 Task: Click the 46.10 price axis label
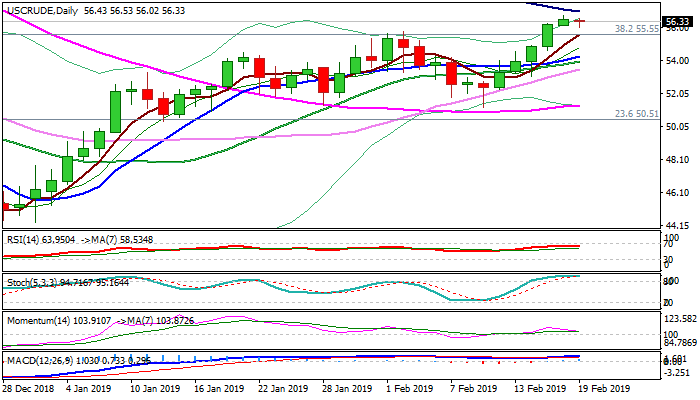click(679, 193)
